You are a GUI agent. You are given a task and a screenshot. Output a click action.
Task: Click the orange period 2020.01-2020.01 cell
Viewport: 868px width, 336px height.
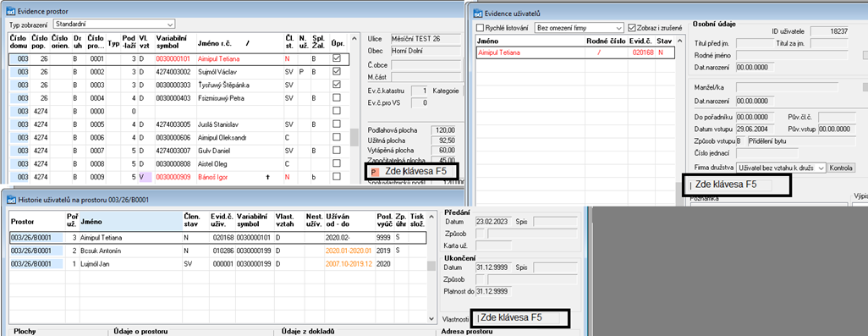point(349,251)
